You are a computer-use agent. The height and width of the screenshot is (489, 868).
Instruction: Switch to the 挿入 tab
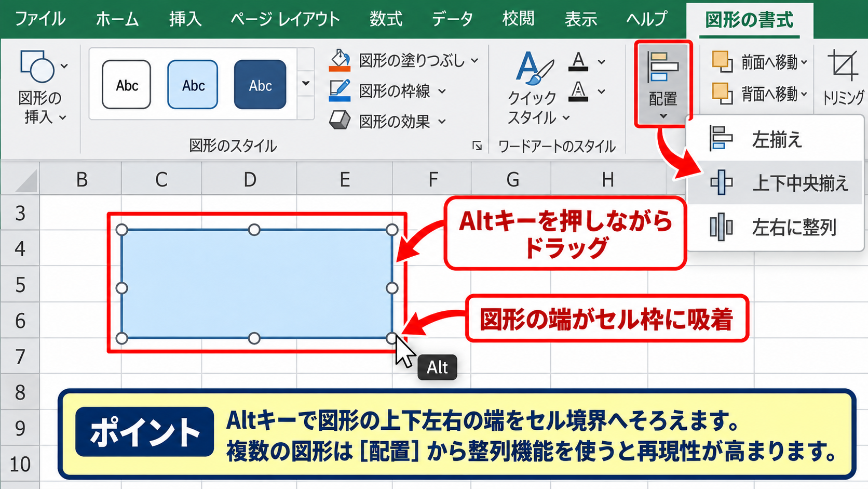pyautogui.click(x=185, y=19)
